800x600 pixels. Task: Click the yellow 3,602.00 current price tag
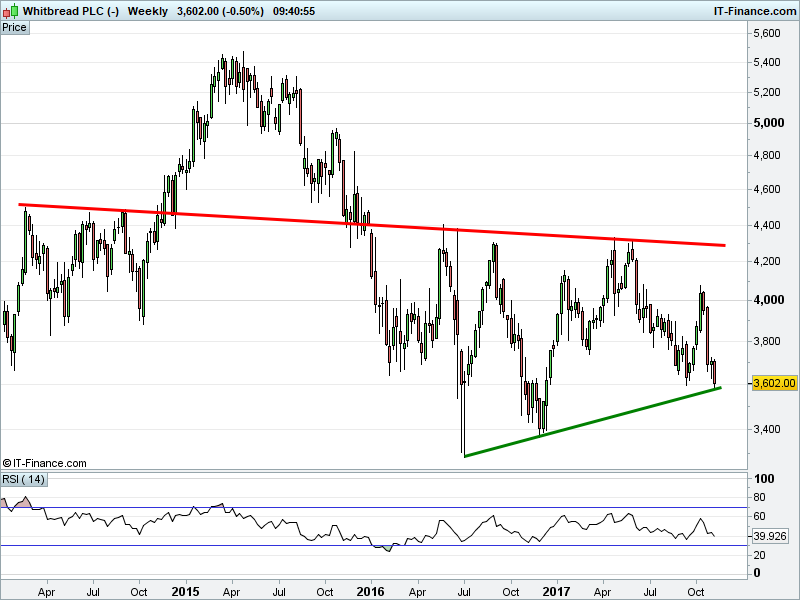tap(774, 383)
